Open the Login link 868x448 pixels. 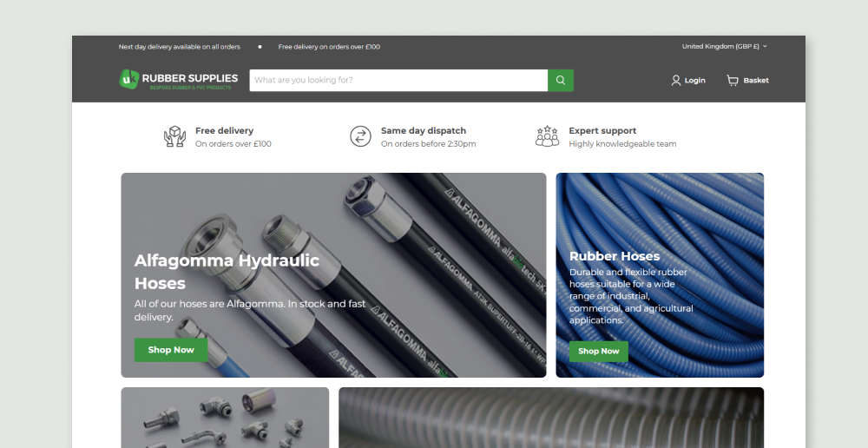tap(688, 80)
